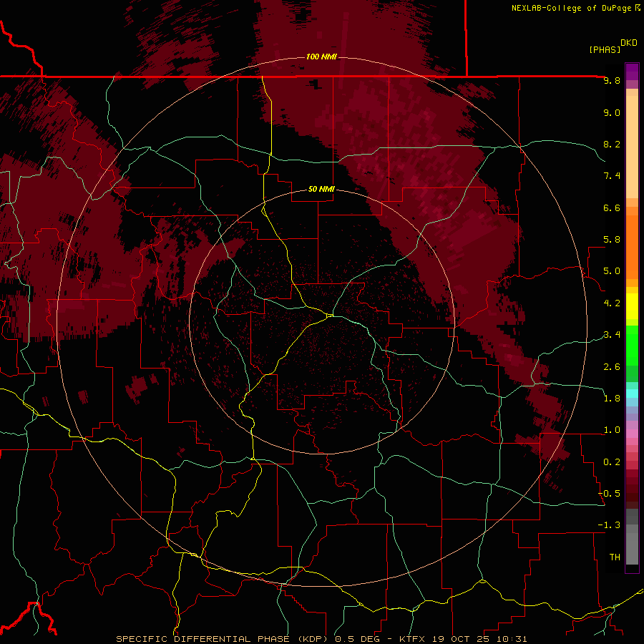
Task: Click the NEXLAB-College of DuPage credit text
Action: (572, 8)
